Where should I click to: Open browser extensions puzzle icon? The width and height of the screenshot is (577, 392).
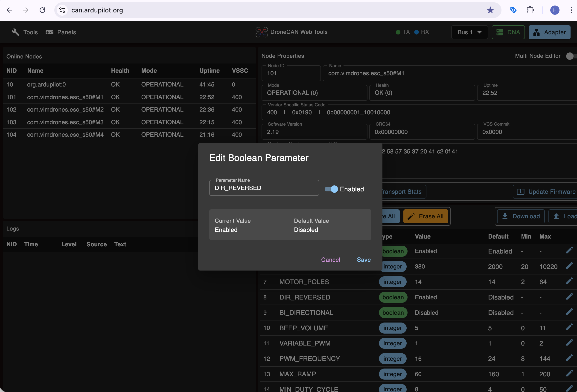(530, 10)
